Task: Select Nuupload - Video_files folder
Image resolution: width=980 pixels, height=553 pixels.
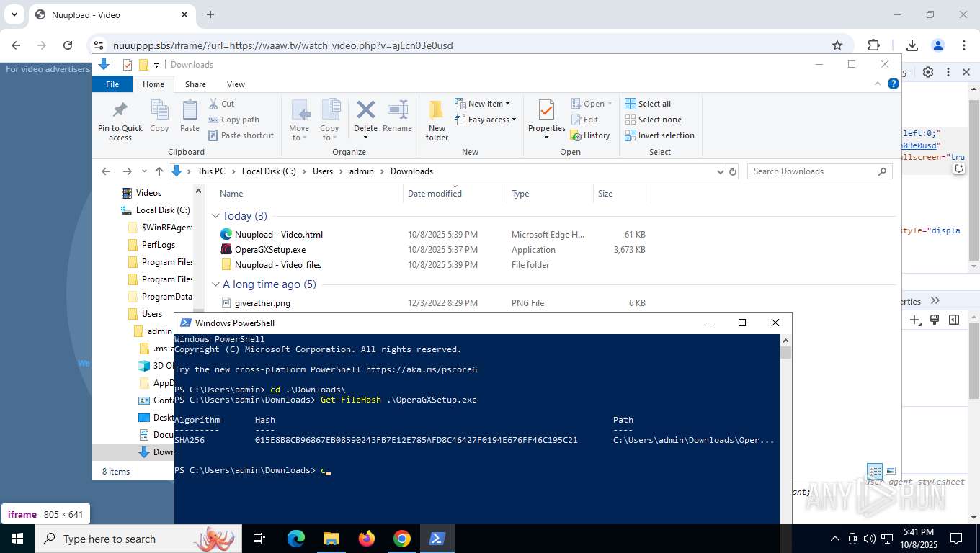Action: click(277, 265)
